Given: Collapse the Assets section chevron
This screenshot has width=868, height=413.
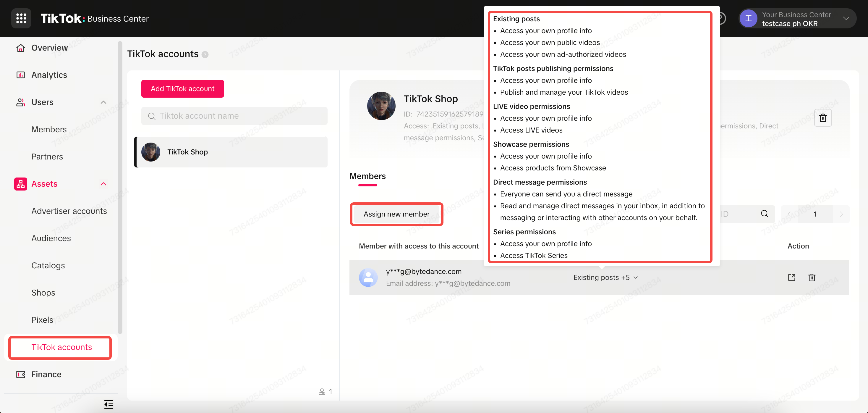Looking at the screenshot, I should tap(103, 184).
